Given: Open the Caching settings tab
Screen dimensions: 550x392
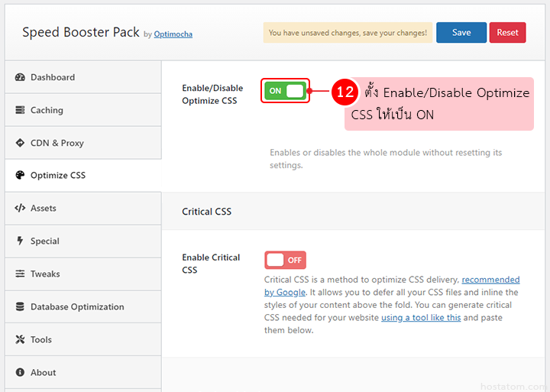Looking at the screenshot, I should 47,110.
